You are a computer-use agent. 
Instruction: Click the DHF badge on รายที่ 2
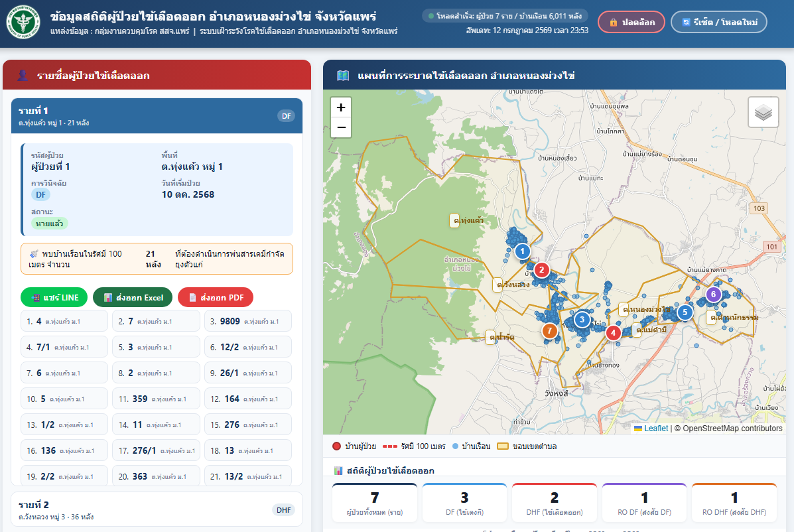[x=284, y=509]
